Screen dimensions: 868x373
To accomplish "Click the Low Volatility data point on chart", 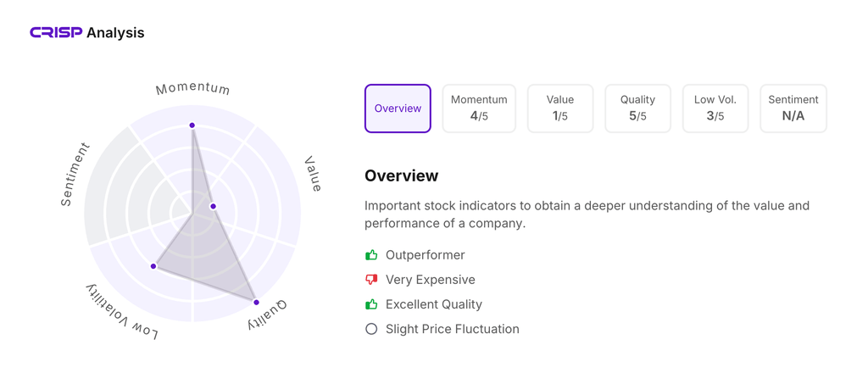I will coord(153,266).
